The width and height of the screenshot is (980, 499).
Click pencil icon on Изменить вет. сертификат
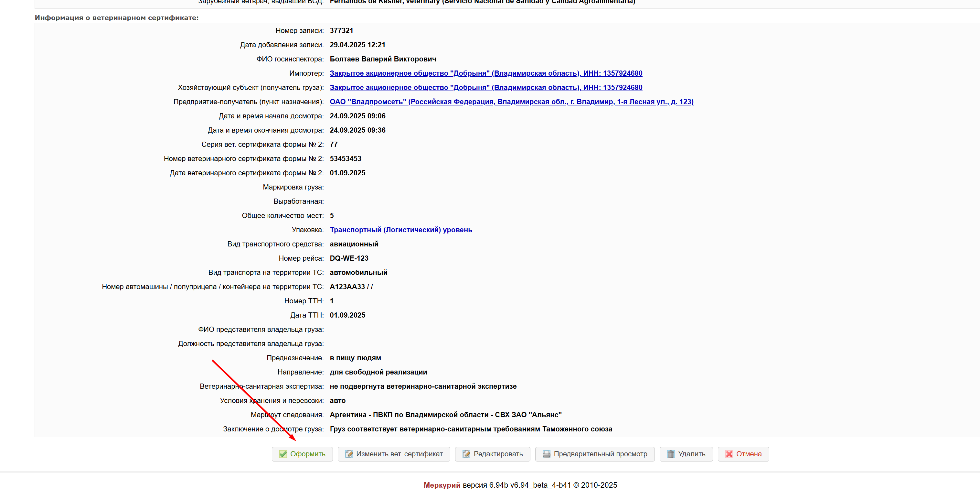point(349,454)
